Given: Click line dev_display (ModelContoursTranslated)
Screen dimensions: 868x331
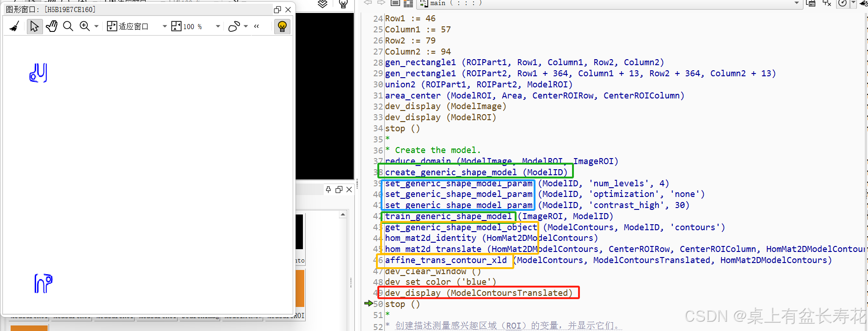Looking at the screenshot, I should point(479,293).
